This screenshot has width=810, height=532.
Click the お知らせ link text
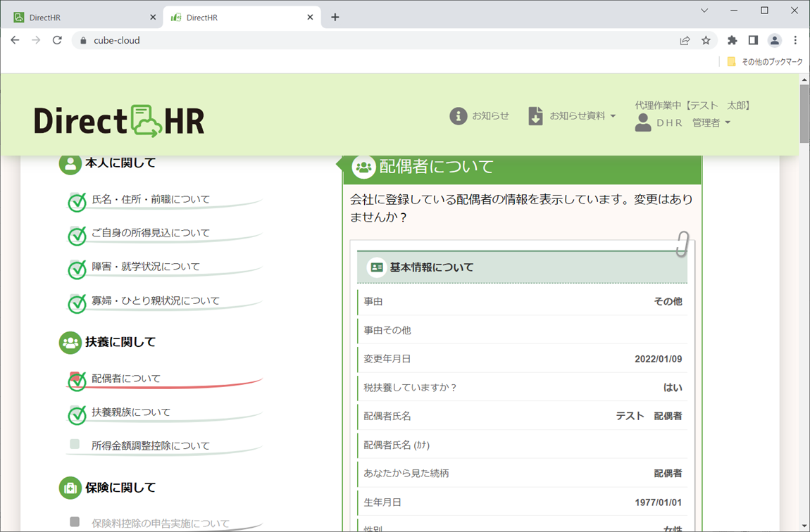490,116
